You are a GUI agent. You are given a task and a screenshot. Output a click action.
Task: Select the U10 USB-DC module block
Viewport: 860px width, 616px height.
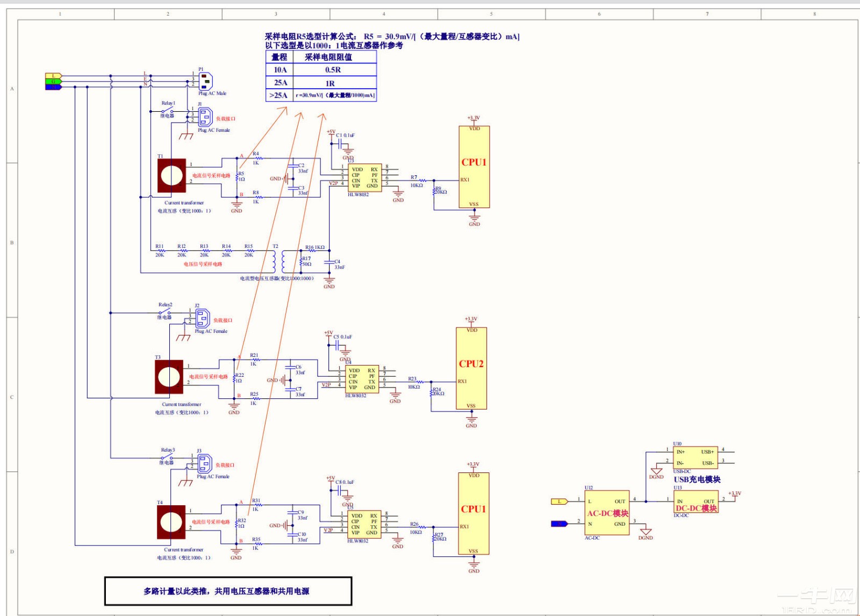click(696, 457)
